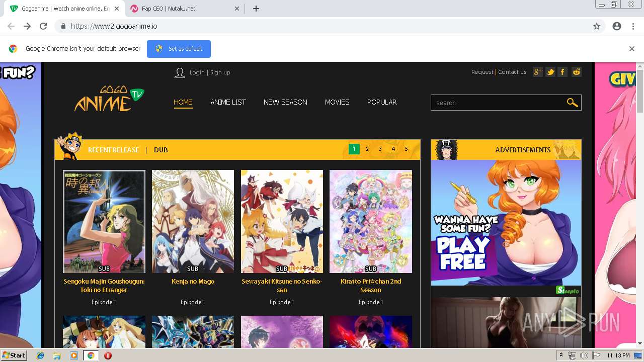The height and width of the screenshot is (362, 644).
Task: Open Internet Explorer from the taskbar
Action: click(x=40, y=355)
